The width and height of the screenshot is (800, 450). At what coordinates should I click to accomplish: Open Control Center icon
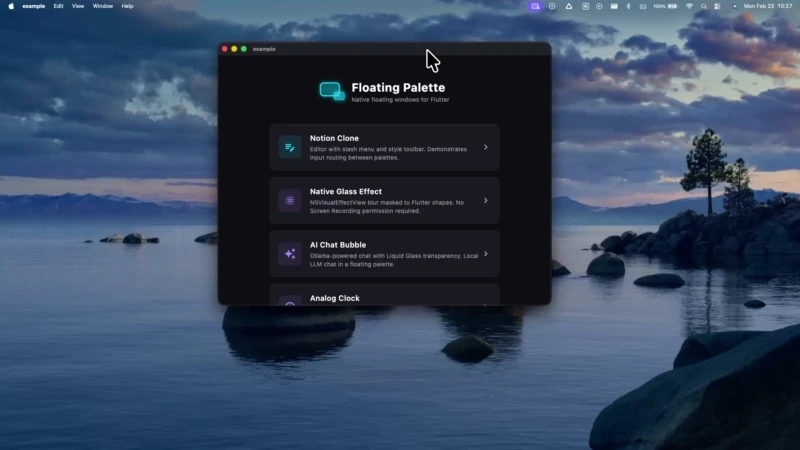coord(717,6)
